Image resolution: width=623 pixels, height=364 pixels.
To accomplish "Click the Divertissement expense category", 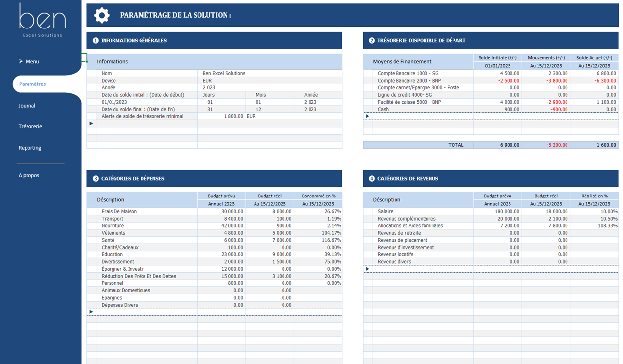I will (117, 262).
